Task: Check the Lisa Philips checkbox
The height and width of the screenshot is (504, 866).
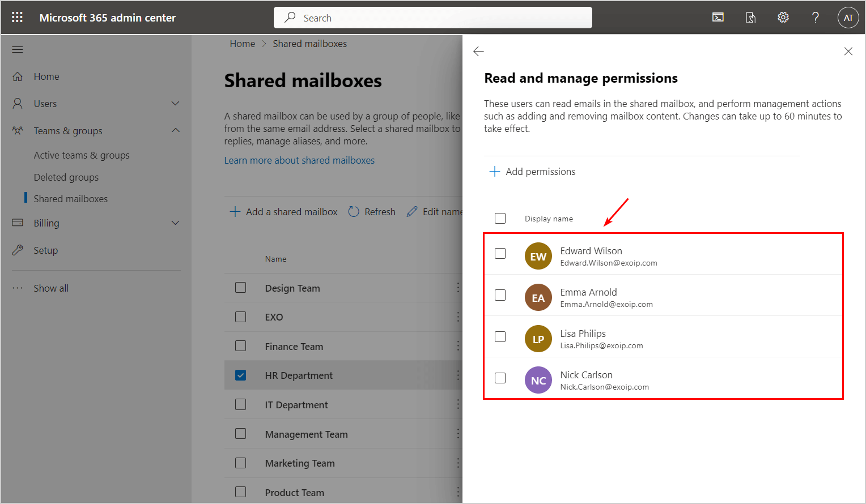Action: (500, 336)
